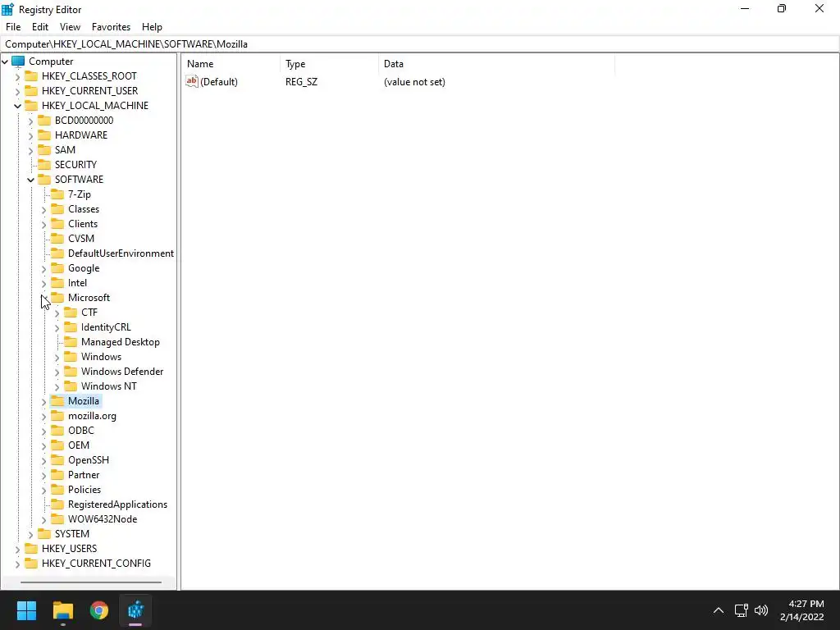Expand the SYSTEM key chevron
Viewport: 840px width, 630px height.
[x=30, y=535]
